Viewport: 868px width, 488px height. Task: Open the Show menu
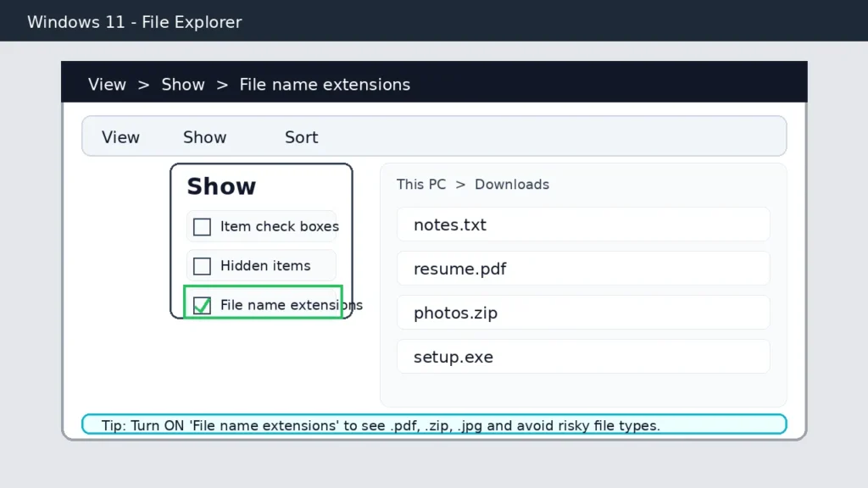(x=203, y=136)
